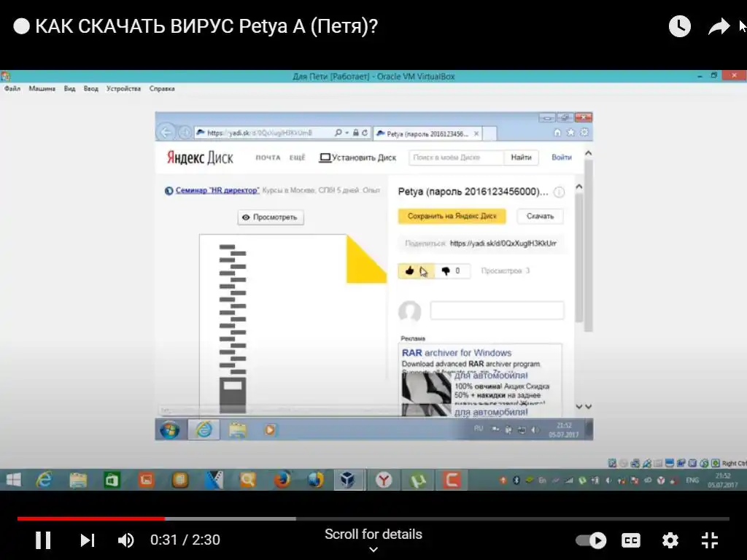This screenshot has height=560, width=747.
Task: Seek on the red video progress bar
Action: (x=91, y=518)
